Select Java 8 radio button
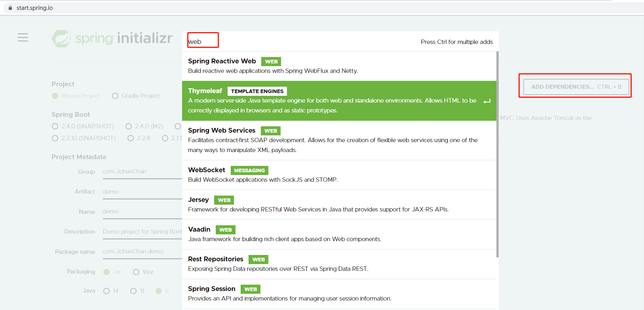 tap(159, 291)
